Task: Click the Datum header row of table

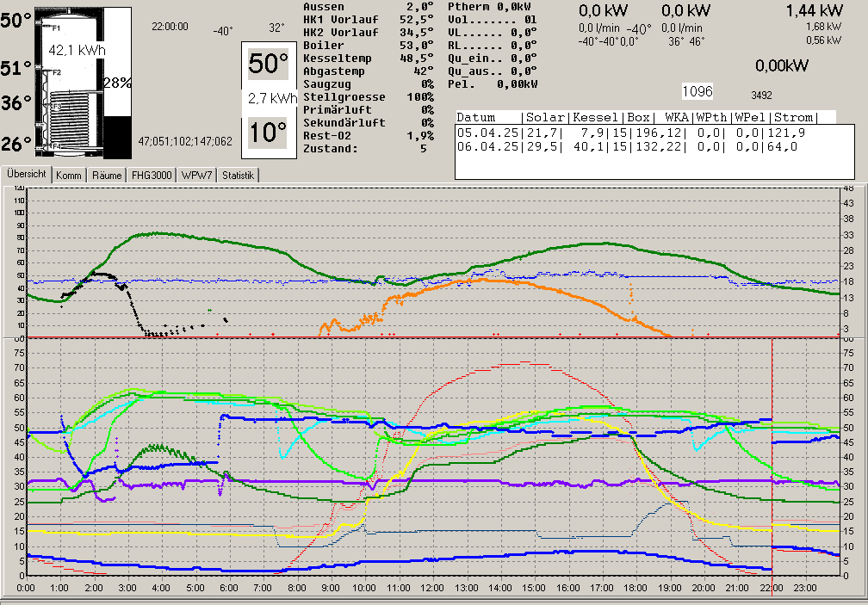Action: 635,117
